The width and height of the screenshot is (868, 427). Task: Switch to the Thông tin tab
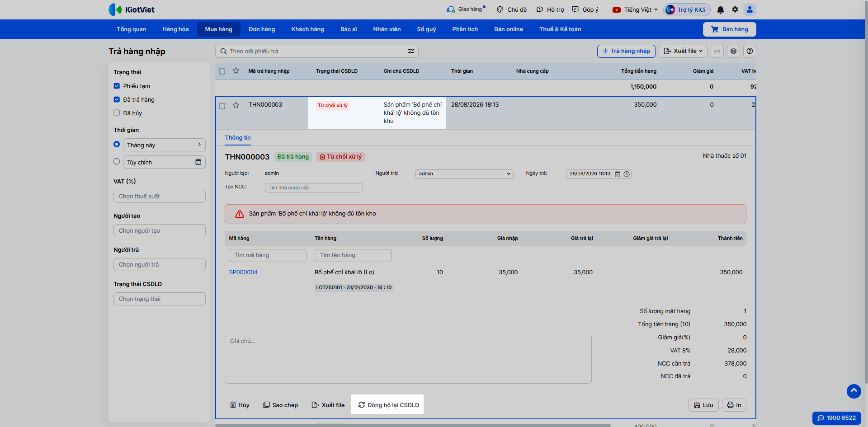pos(238,138)
